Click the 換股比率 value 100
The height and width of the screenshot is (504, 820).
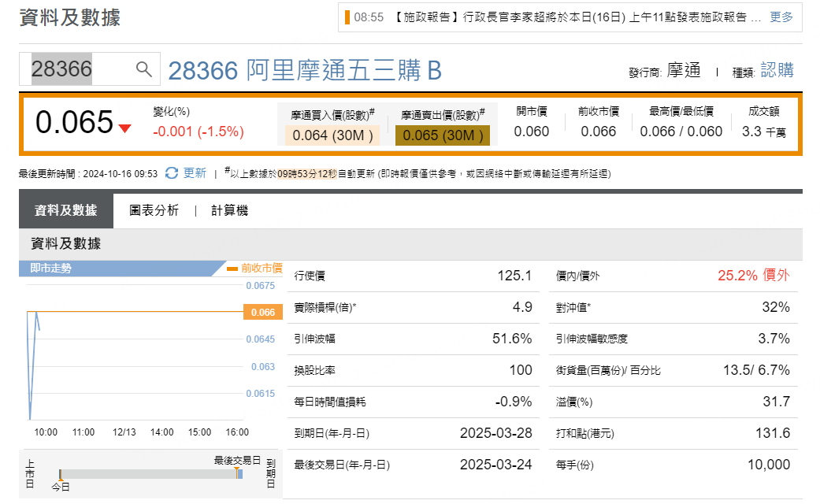pos(521,370)
